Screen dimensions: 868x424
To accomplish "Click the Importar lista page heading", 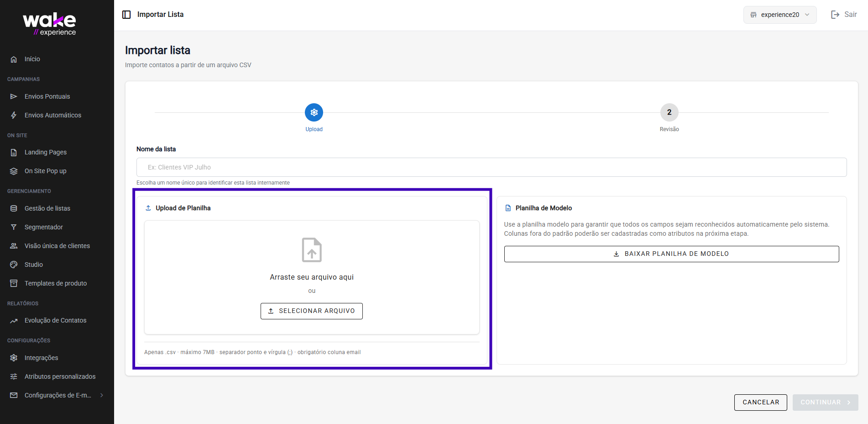I will coord(158,50).
